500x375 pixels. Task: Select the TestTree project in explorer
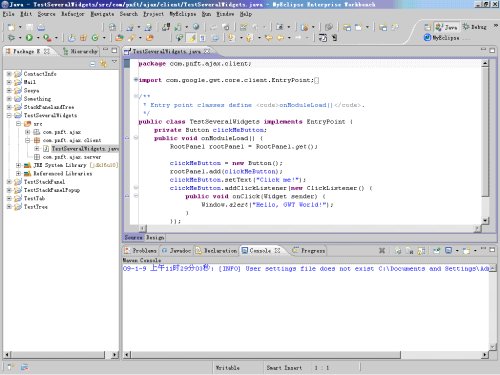click(36, 207)
